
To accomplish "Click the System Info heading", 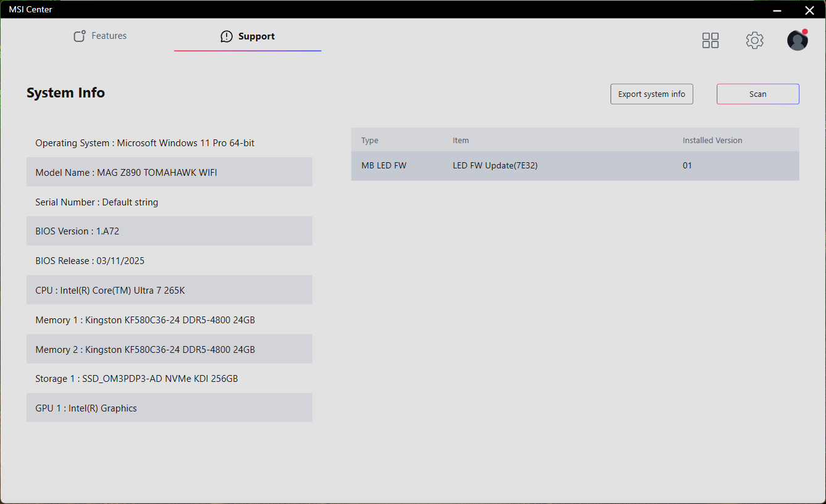I will pos(65,93).
